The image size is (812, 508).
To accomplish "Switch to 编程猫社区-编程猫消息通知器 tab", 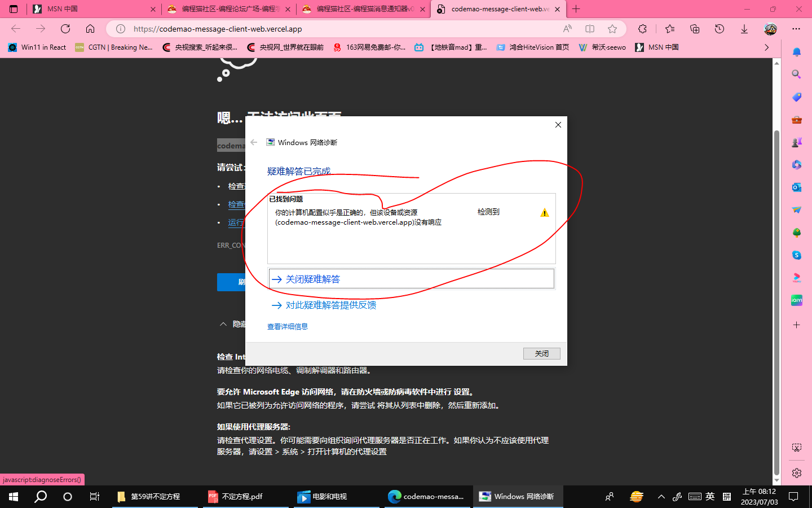I will tap(364, 9).
